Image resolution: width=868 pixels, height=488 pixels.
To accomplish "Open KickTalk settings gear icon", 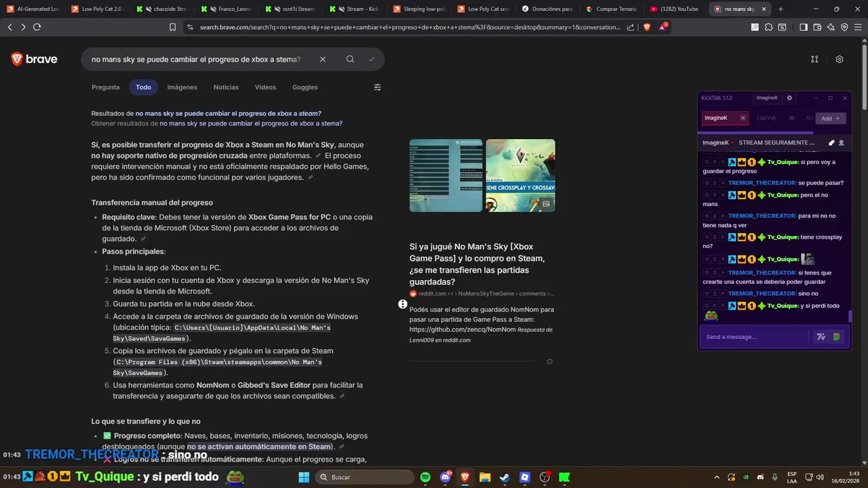I will 789,98.
